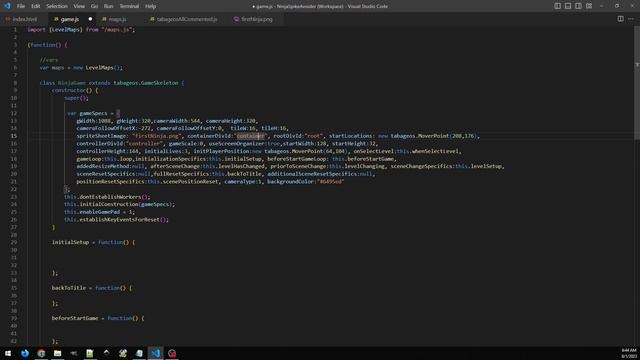640x360 pixels.
Task: Open the Windows Start menu
Action: click(x=8, y=353)
